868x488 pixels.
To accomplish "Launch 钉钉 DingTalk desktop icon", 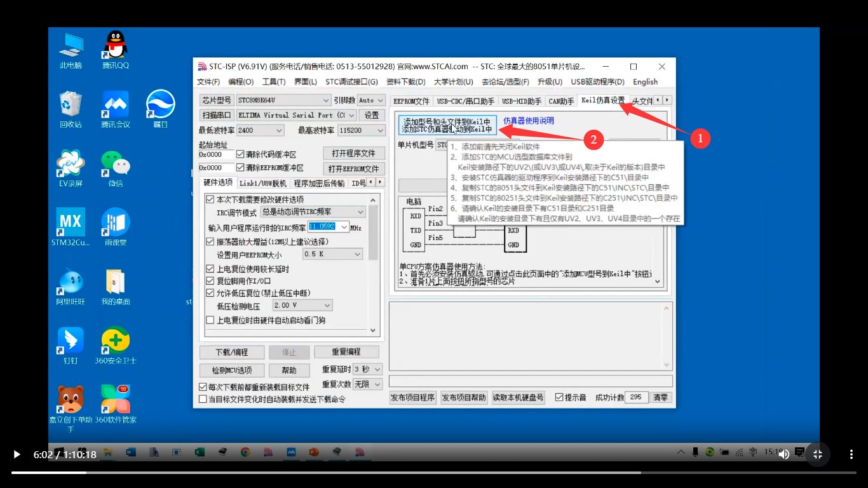I will tap(71, 345).
